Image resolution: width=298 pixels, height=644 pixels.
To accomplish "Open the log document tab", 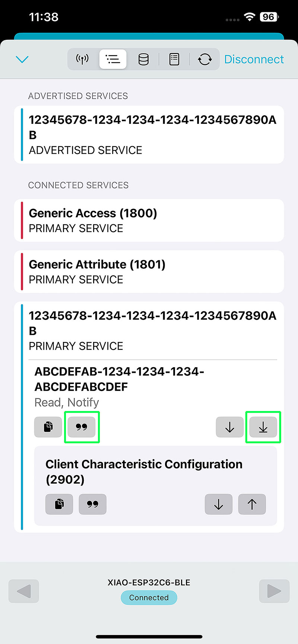I will coord(174,59).
